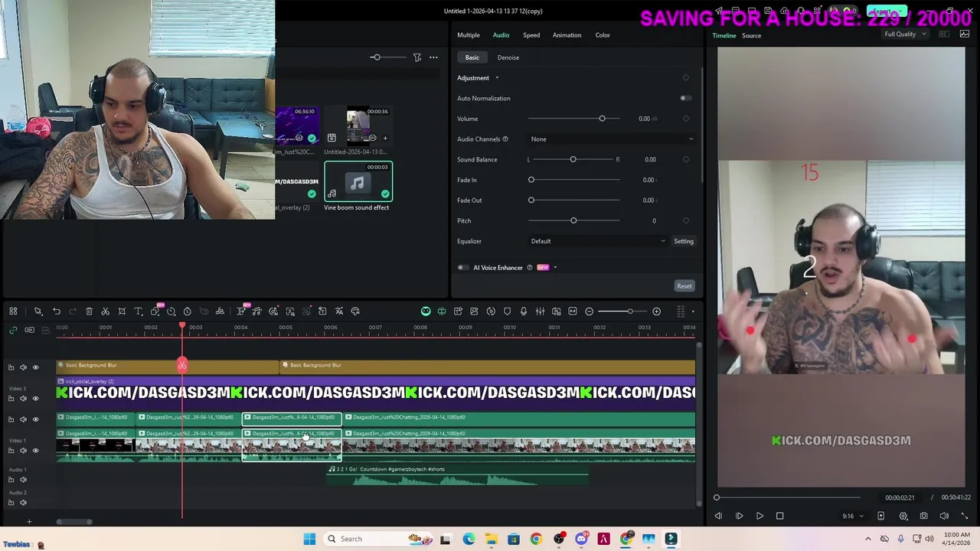
Task: Play the preview with the play button
Action: pyautogui.click(x=759, y=516)
